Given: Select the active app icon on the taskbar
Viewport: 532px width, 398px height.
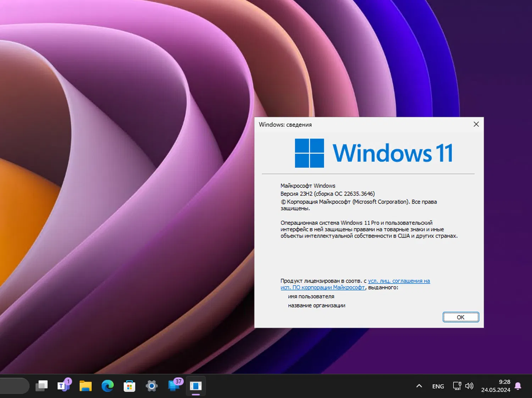Looking at the screenshot, I should [x=196, y=386].
